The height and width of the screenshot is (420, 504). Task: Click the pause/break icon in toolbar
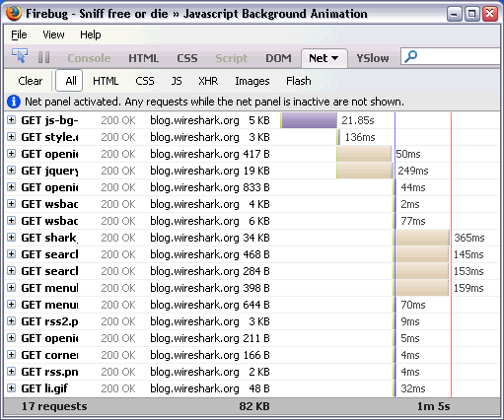(43, 57)
